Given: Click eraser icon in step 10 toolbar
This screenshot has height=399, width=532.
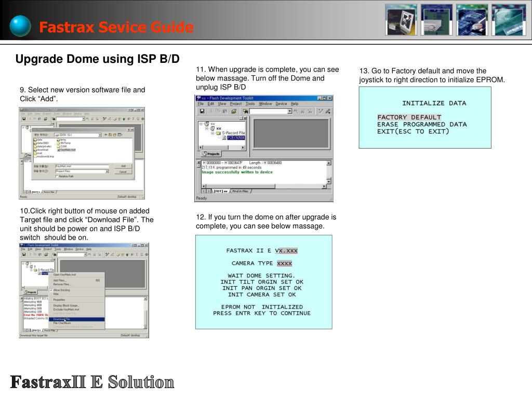Looking at the screenshot, I should tap(118, 255).
